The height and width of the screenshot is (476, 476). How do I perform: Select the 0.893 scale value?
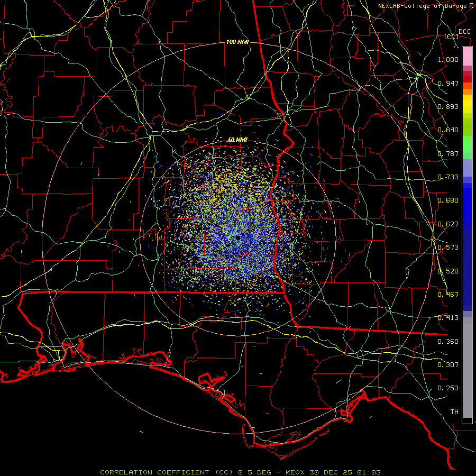[x=448, y=106]
